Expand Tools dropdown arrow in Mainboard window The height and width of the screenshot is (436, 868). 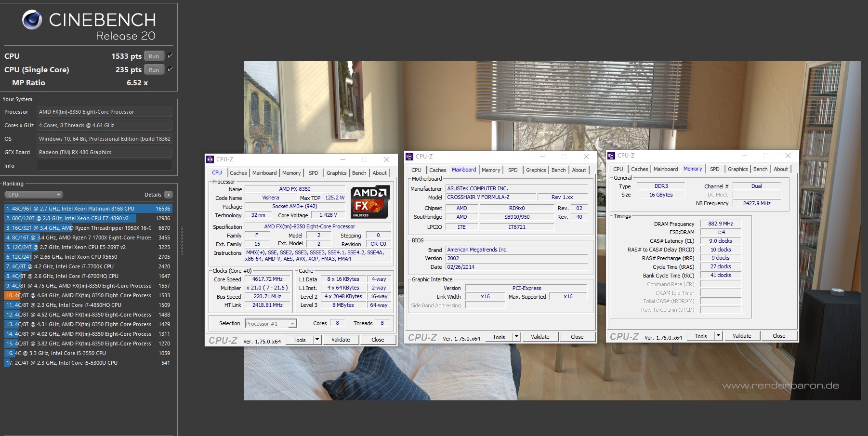coord(516,337)
